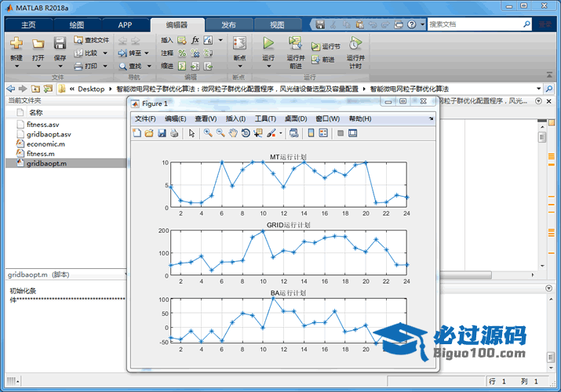The width and height of the screenshot is (561, 392).
Task: Open the Breakpoints button
Action: pyautogui.click(x=239, y=53)
